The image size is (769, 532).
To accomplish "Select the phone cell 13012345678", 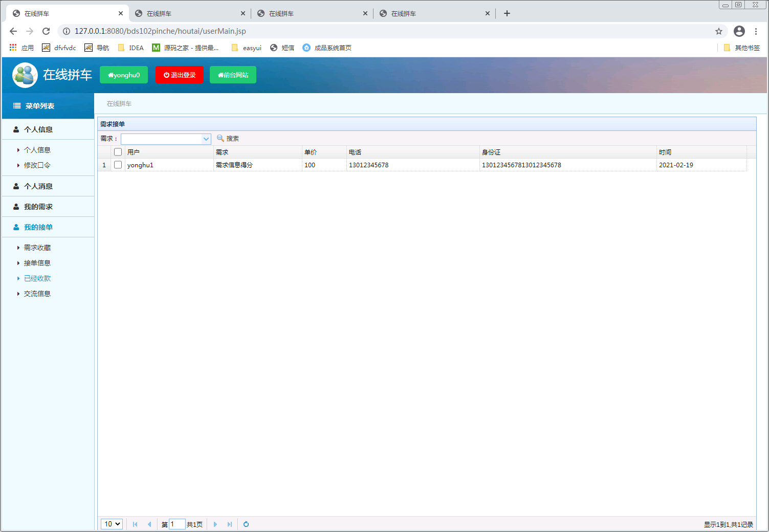I will point(413,165).
